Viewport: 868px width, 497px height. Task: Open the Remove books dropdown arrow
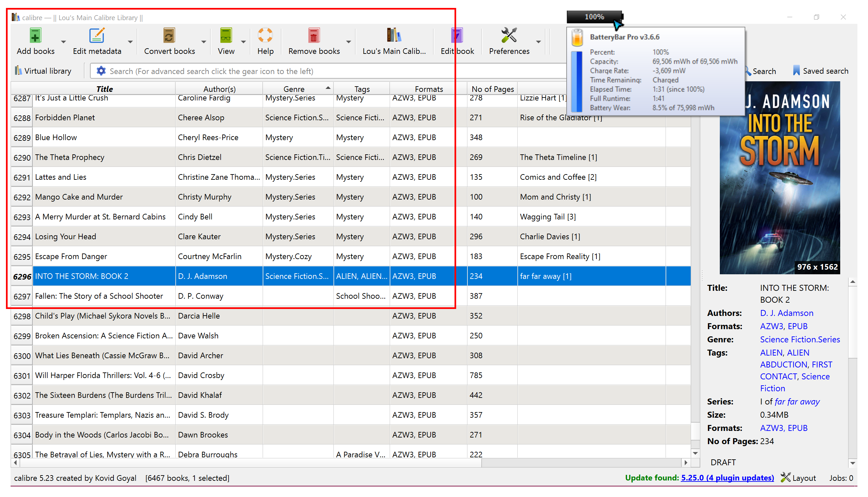pyautogui.click(x=348, y=42)
